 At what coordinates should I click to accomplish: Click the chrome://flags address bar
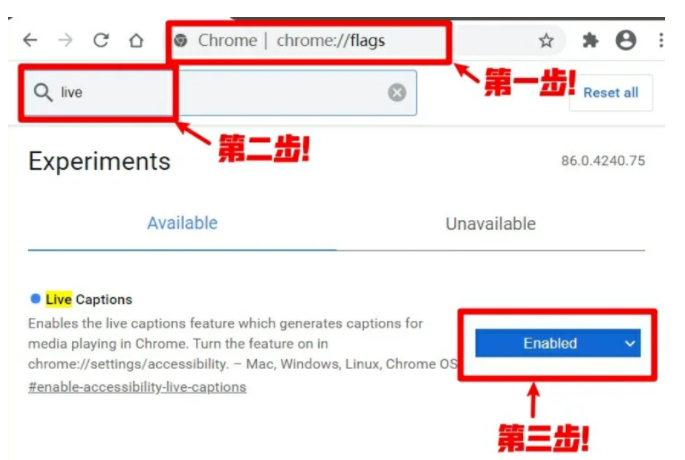pyautogui.click(x=309, y=41)
